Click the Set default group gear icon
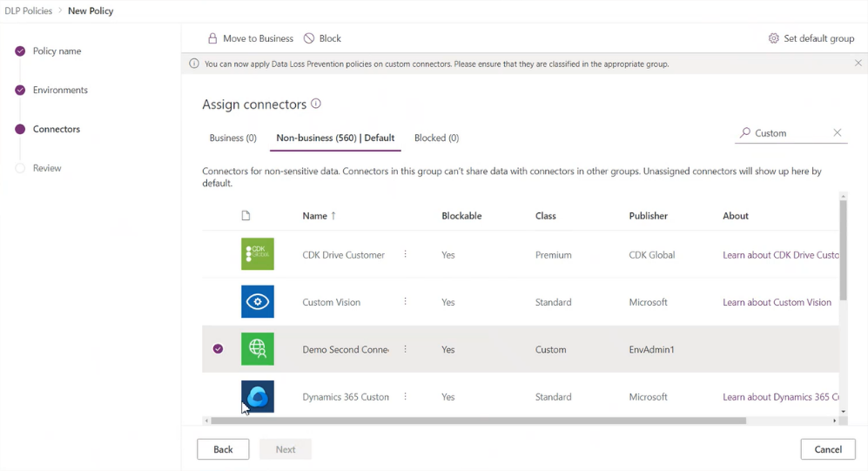The width and height of the screenshot is (868, 471). click(773, 38)
